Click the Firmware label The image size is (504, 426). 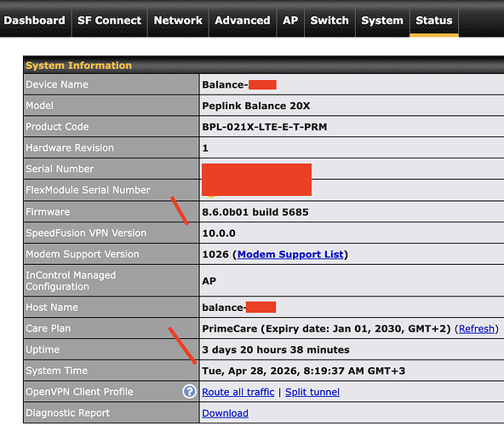[48, 211]
